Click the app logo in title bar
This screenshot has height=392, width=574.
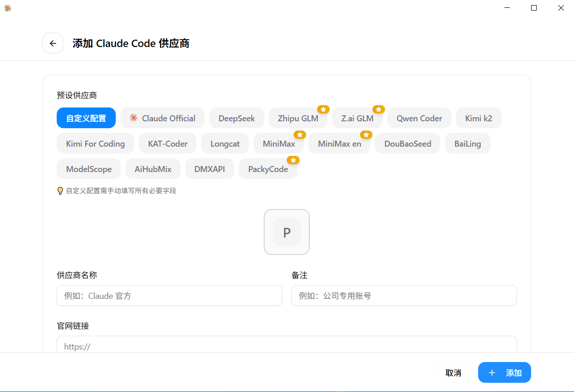pyautogui.click(x=7, y=8)
